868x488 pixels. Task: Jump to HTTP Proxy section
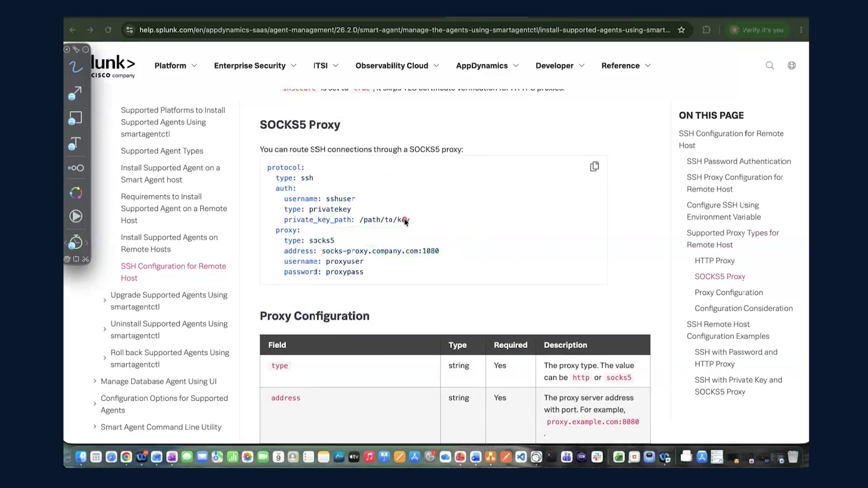click(714, 261)
